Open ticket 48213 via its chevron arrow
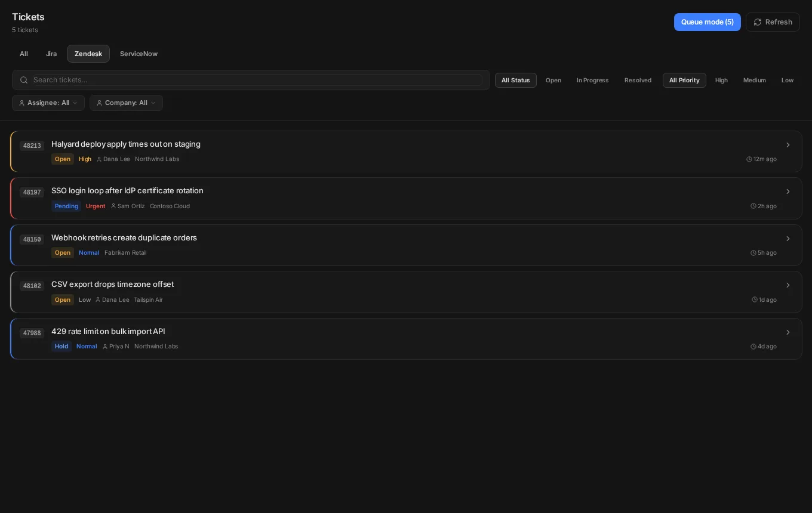The width and height of the screenshot is (812, 513). pos(788,145)
